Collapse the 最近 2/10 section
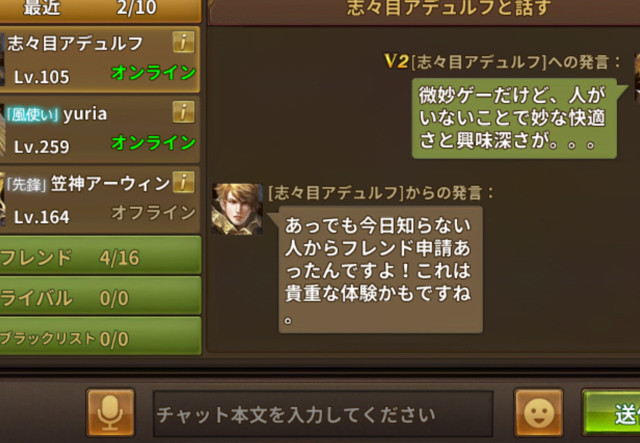Screen dimensions: 640x443 [100, 10]
